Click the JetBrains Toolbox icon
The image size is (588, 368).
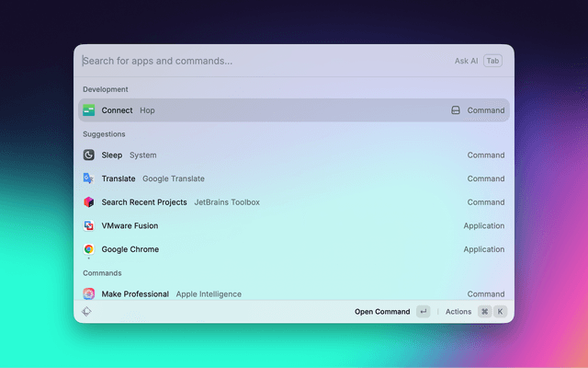click(x=89, y=202)
